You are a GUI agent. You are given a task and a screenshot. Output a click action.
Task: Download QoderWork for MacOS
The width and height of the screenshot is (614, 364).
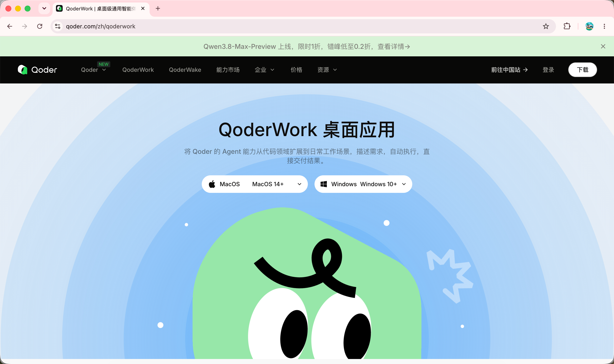[255, 184]
